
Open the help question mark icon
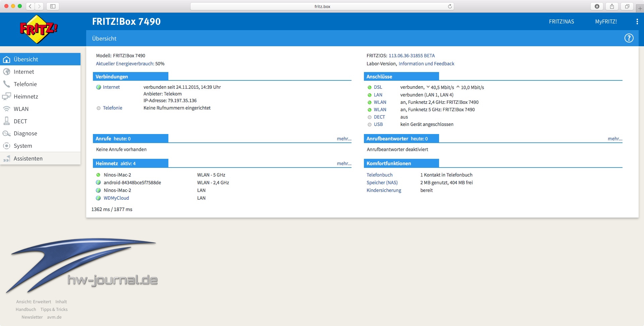coord(629,38)
